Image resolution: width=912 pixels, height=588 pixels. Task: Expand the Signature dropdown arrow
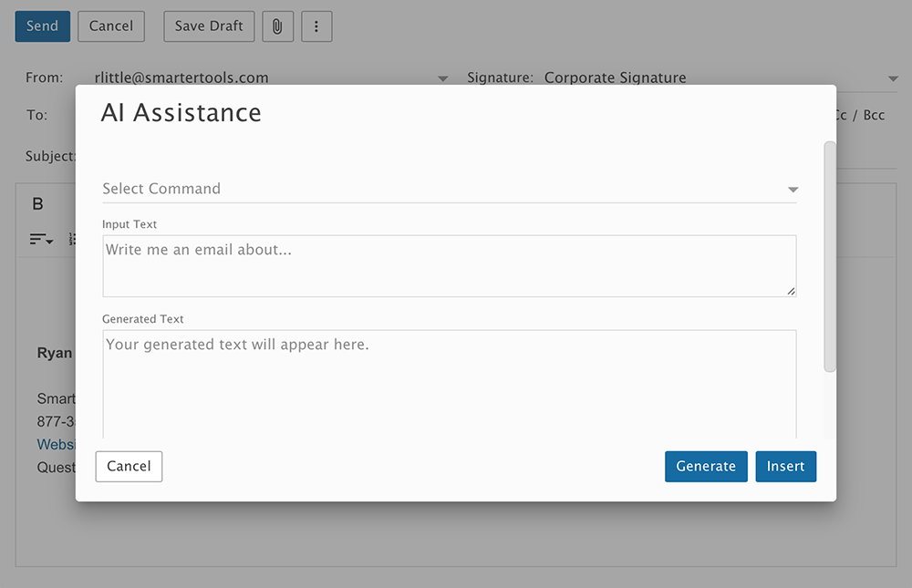pos(893,78)
